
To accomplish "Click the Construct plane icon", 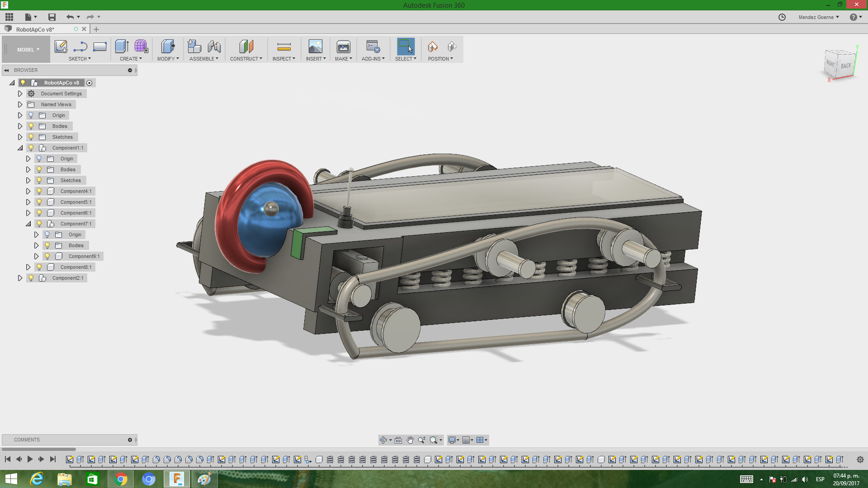I will pos(246,47).
